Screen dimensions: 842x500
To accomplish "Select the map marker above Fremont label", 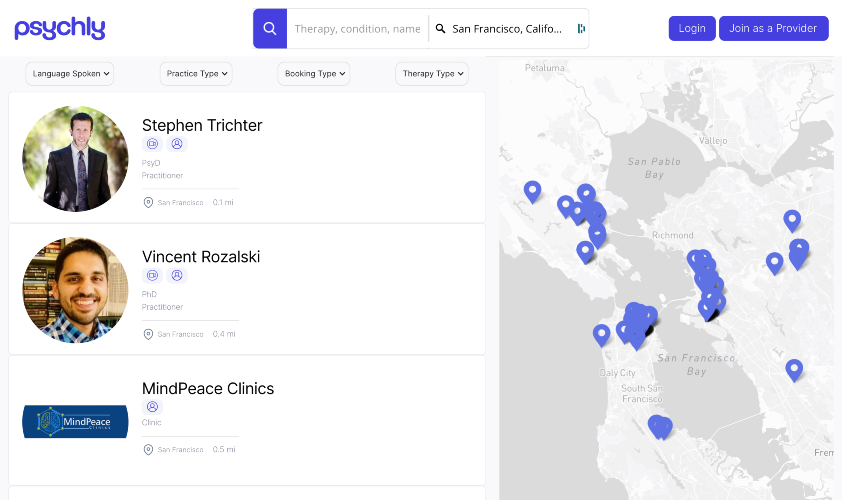I will coord(794,371).
